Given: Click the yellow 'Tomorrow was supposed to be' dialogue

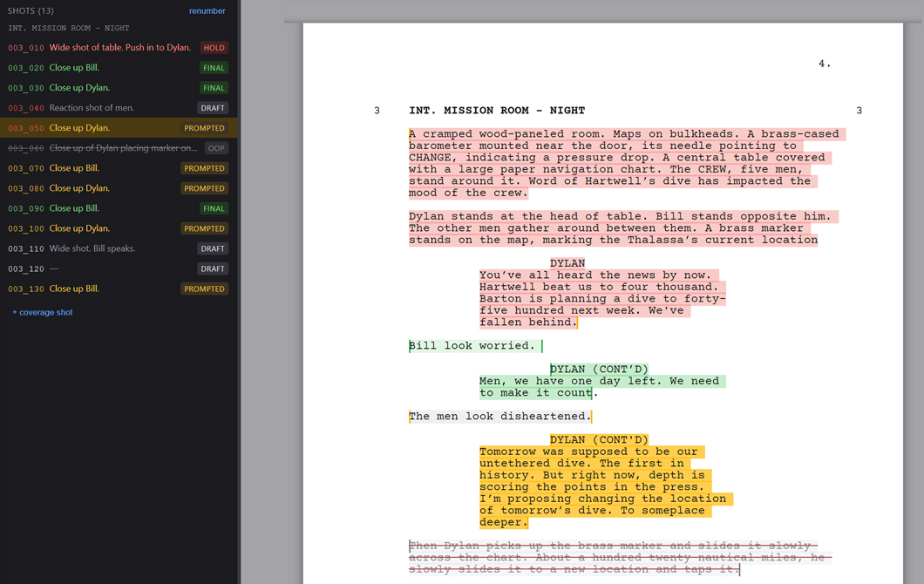Looking at the screenshot, I should [606, 487].
